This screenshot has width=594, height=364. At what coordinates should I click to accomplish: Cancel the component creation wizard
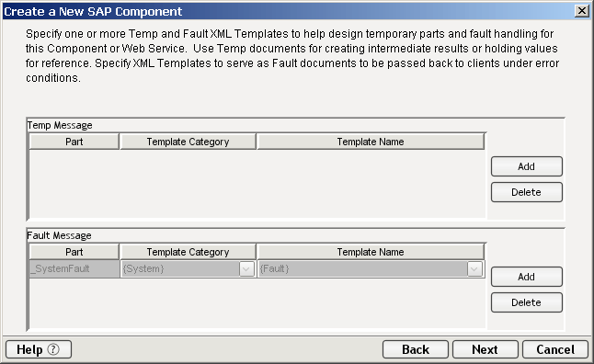click(555, 349)
